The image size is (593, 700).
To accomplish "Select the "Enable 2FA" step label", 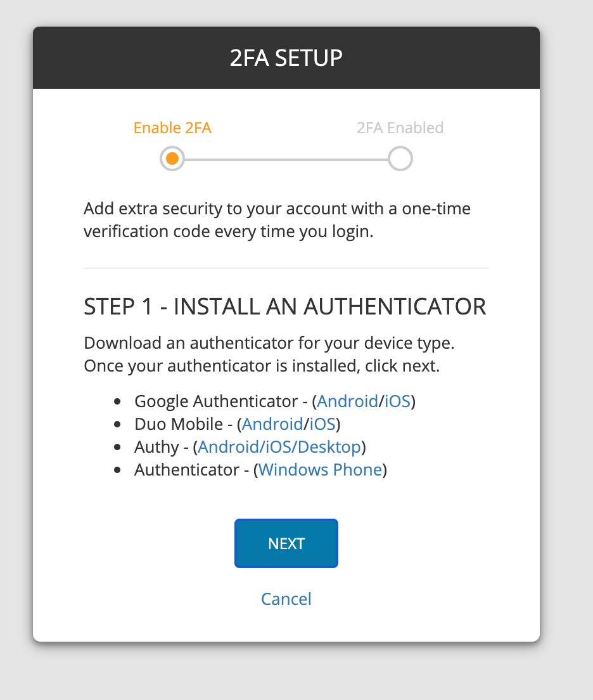I will [x=172, y=128].
